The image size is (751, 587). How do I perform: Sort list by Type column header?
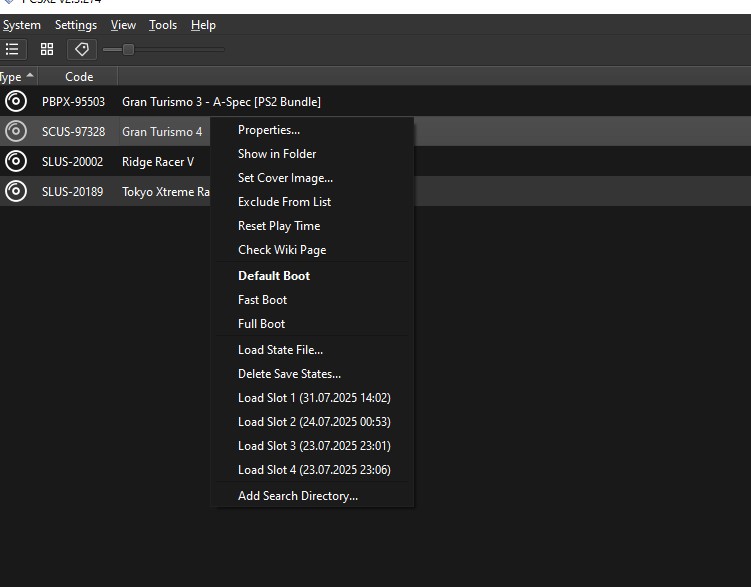tap(18, 77)
